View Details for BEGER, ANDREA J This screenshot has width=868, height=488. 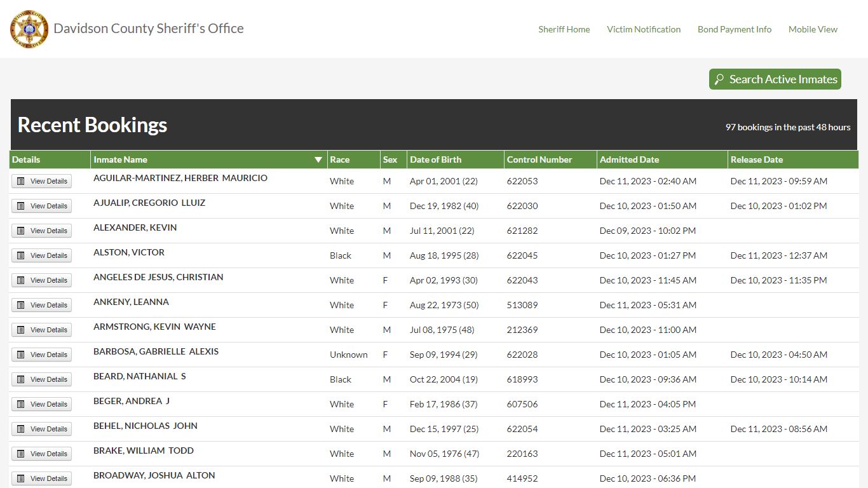click(x=42, y=404)
